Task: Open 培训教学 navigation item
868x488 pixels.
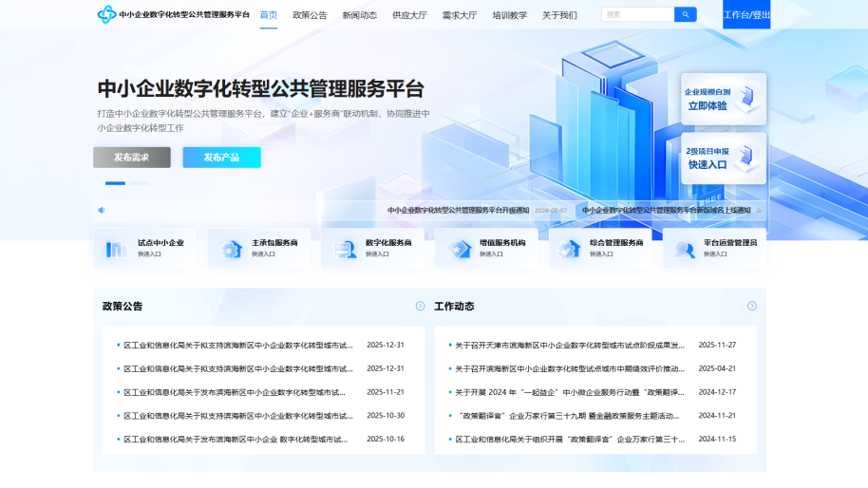Action: coord(509,15)
